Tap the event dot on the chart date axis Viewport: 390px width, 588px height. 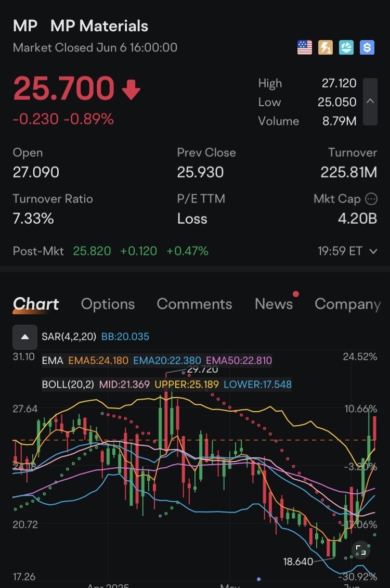(x=258, y=579)
